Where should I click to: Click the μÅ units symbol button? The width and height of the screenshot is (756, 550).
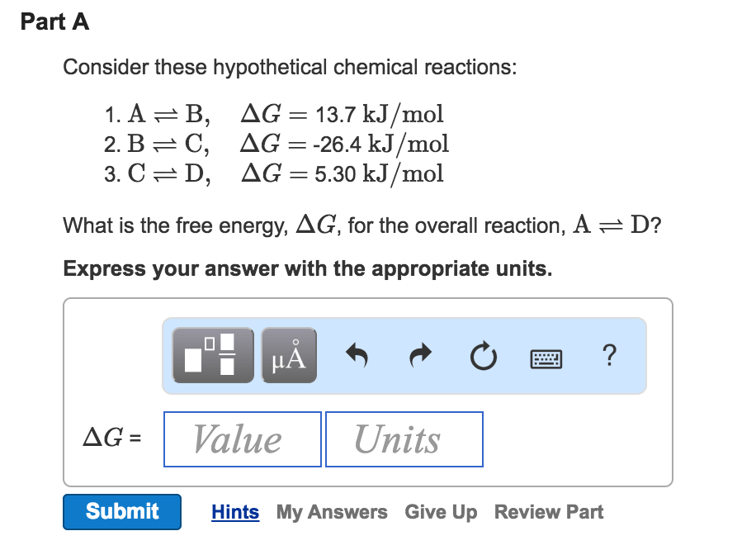tap(290, 355)
